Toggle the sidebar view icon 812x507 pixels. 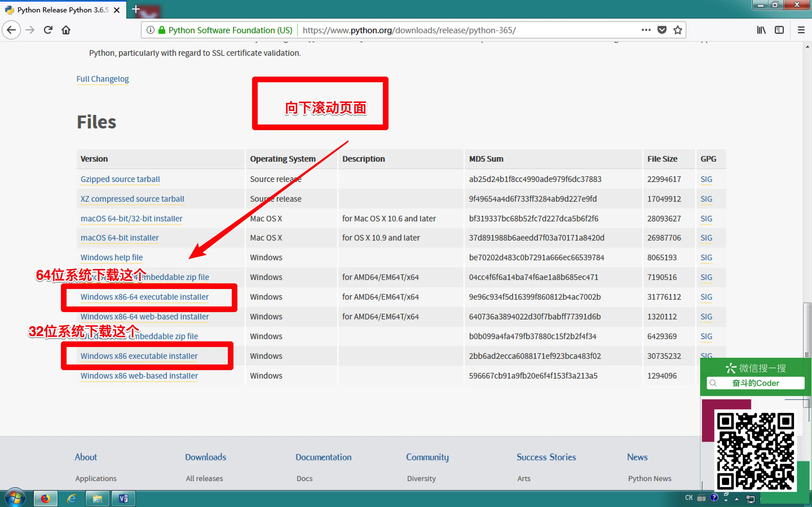pos(779,30)
